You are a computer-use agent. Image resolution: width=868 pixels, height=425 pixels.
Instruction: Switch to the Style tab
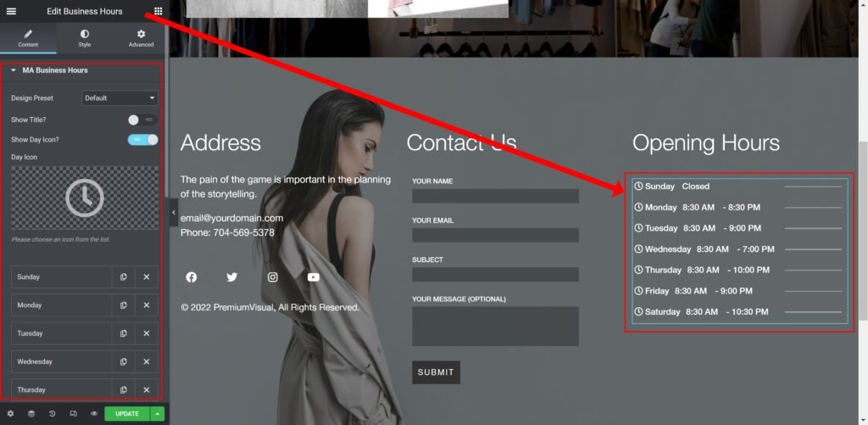click(x=85, y=38)
